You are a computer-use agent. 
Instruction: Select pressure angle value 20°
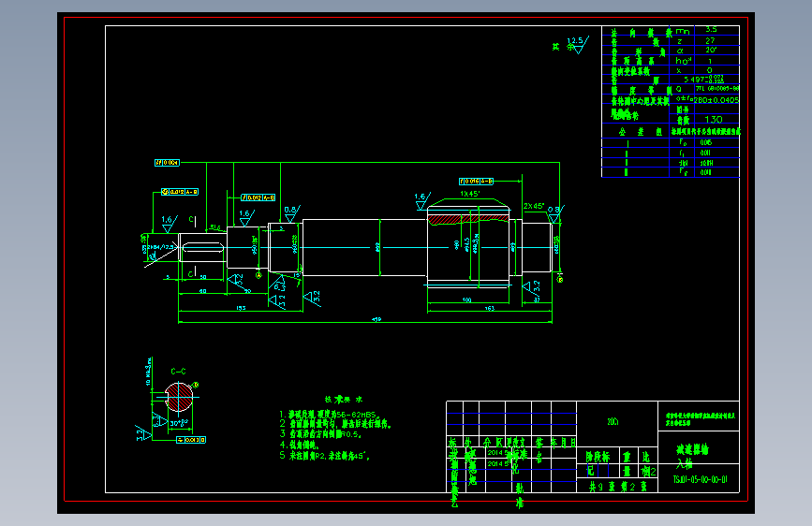coord(711,51)
